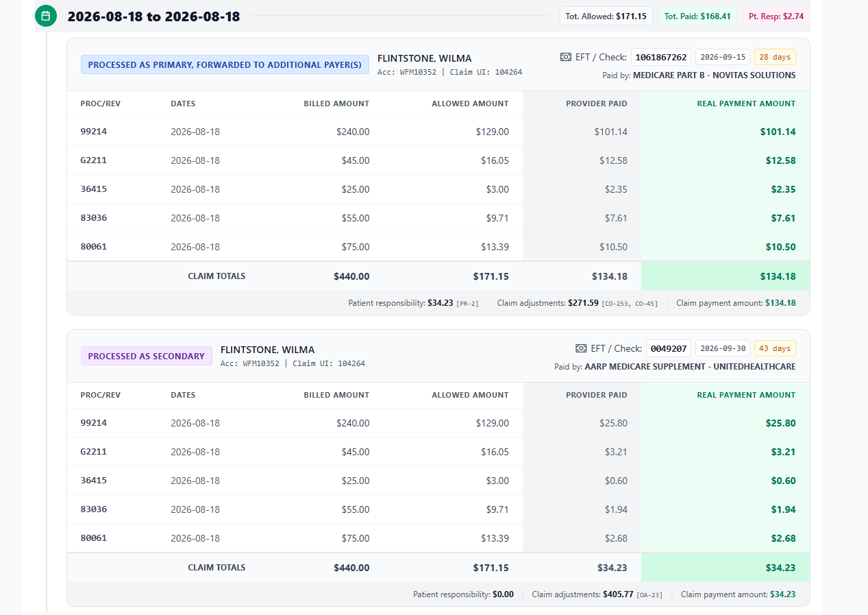This screenshot has width=868, height=615.
Task: Click procedure code 83036 in primary claim
Action: pyautogui.click(x=94, y=218)
